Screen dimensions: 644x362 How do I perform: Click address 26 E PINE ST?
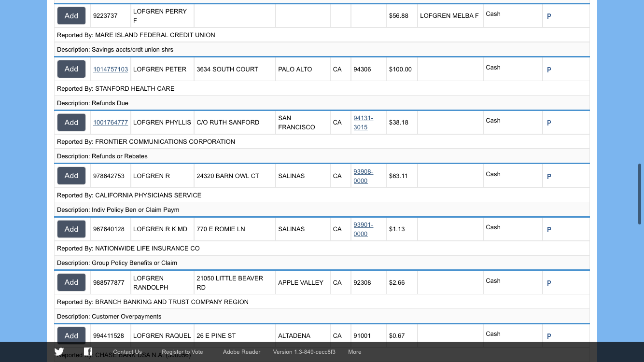[216, 336]
